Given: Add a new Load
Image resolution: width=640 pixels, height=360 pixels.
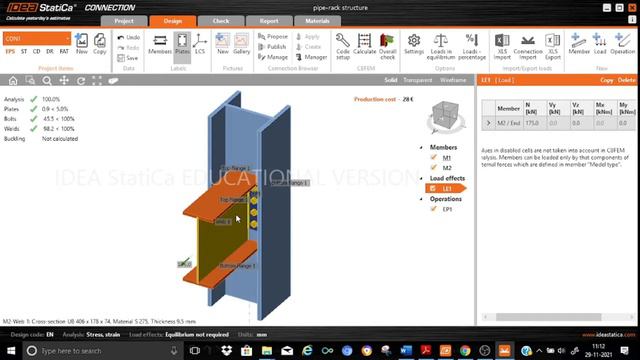Looking at the screenshot, I should tap(600, 44).
